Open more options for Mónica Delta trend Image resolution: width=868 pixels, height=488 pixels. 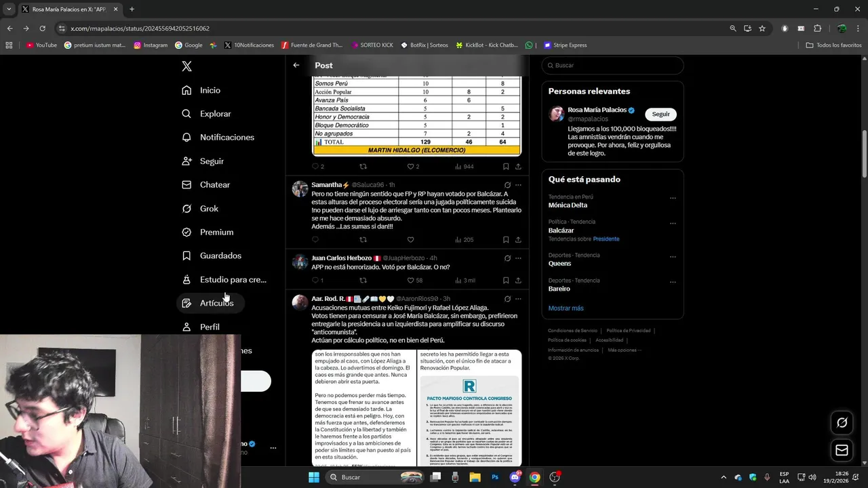coord(673,199)
